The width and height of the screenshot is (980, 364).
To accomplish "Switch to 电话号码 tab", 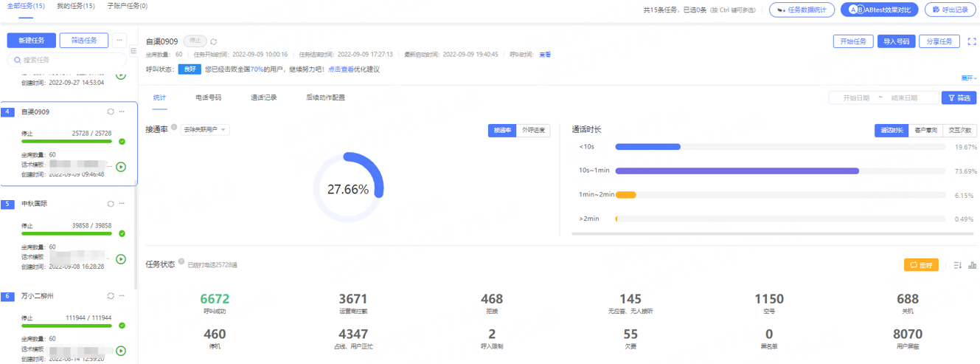I will [208, 97].
